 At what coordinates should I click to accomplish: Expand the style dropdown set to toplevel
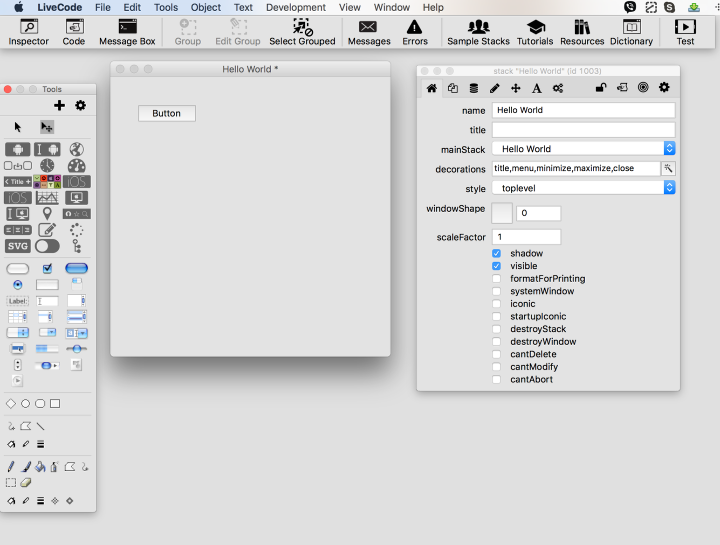584,188
